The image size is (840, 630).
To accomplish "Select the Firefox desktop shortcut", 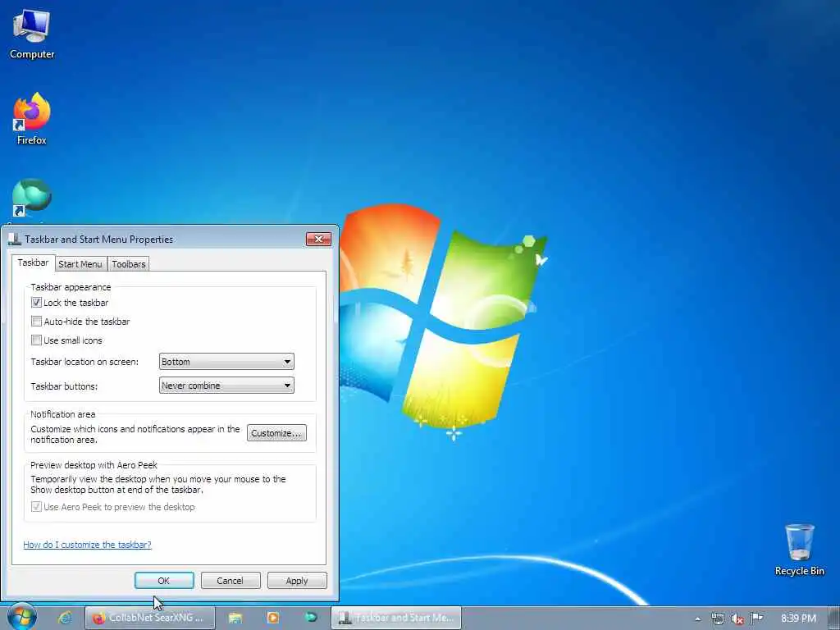I will 32,119.
